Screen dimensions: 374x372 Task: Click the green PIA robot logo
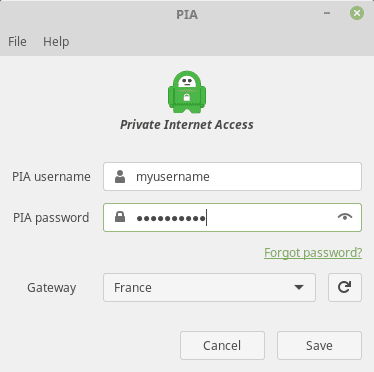tap(187, 92)
